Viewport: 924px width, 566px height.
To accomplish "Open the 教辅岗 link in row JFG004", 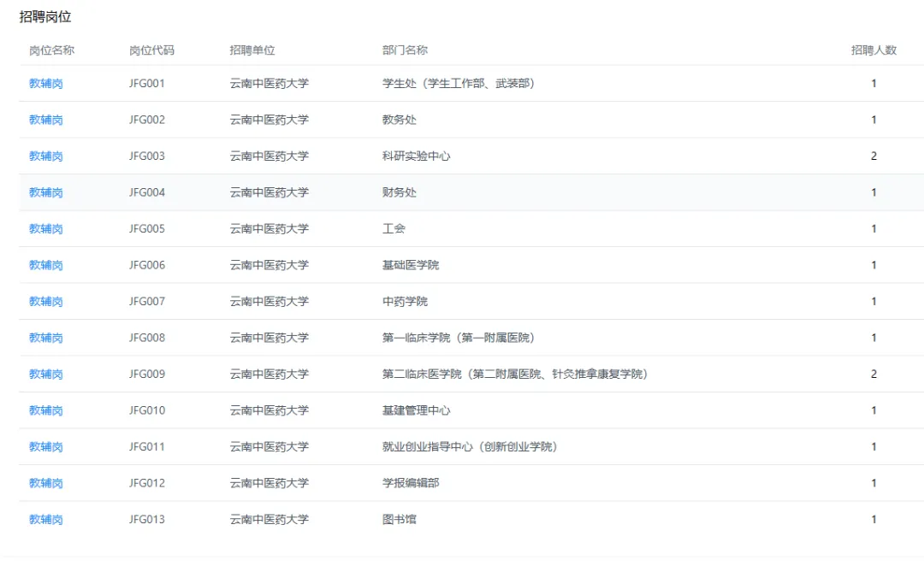I will (46, 192).
